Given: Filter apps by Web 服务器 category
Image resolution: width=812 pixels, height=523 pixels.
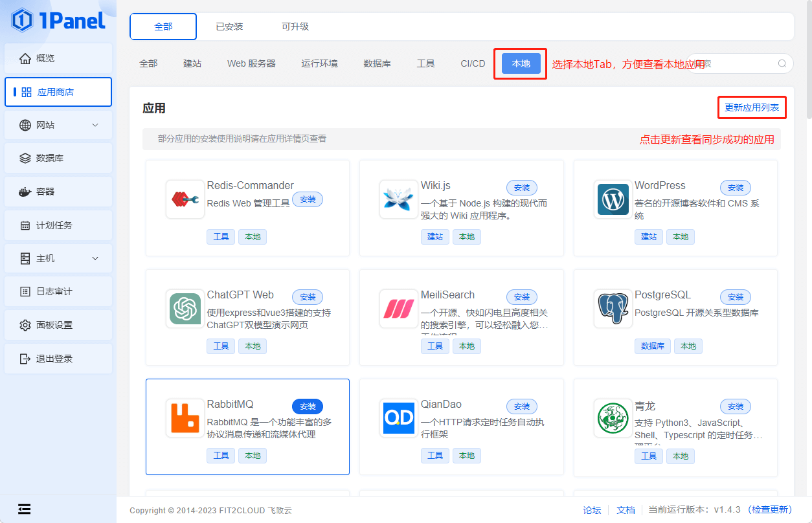Looking at the screenshot, I should [251, 63].
